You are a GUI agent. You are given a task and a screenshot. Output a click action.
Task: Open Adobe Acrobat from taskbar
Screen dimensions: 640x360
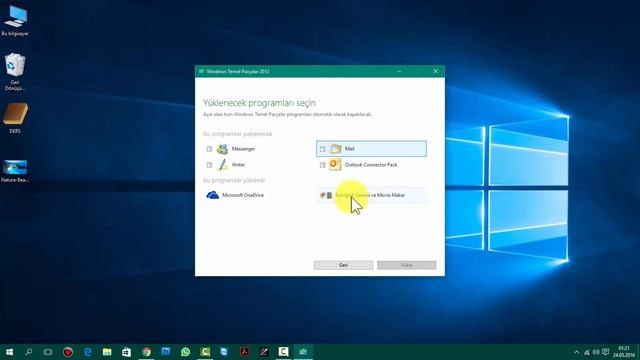click(x=244, y=352)
